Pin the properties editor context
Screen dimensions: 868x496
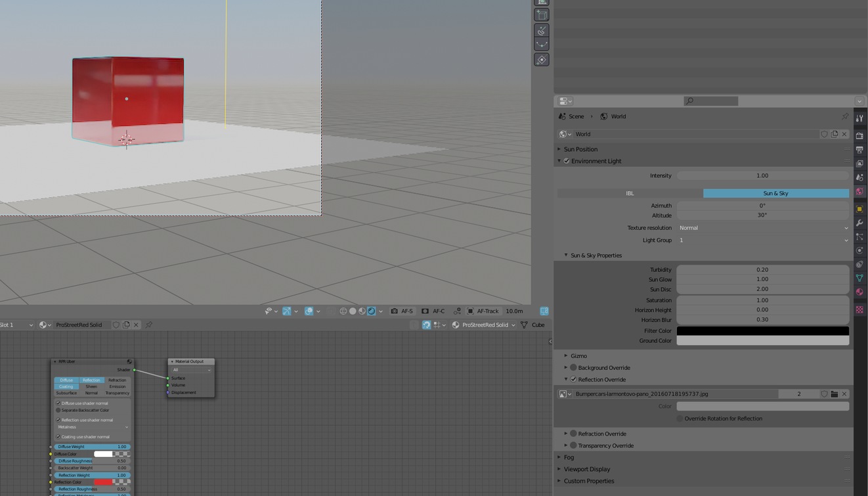(845, 116)
